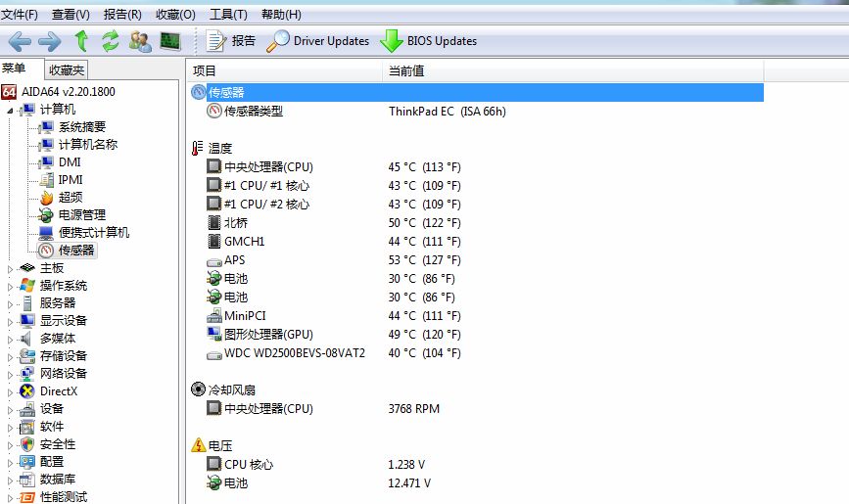Select the WDC WD2500BEVS-08VAT2 row
The width and height of the screenshot is (849, 504).
click(x=477, y=353)
